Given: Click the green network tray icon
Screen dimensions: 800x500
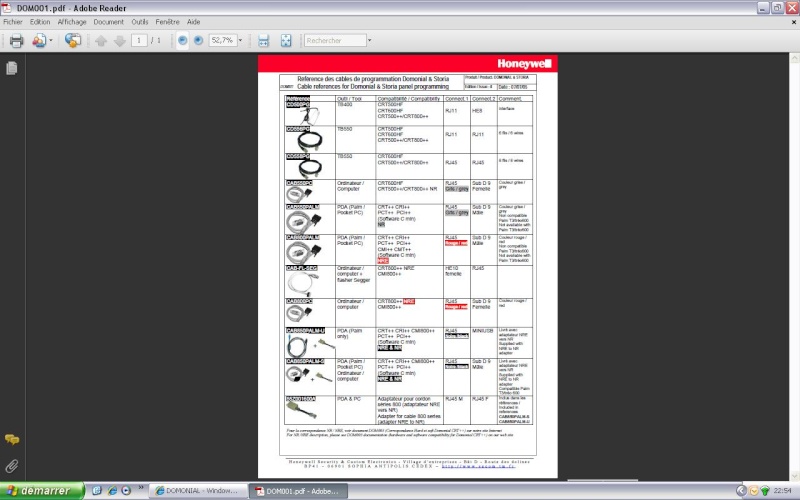Looking at the screenshot, I should [x=765, y=491].
